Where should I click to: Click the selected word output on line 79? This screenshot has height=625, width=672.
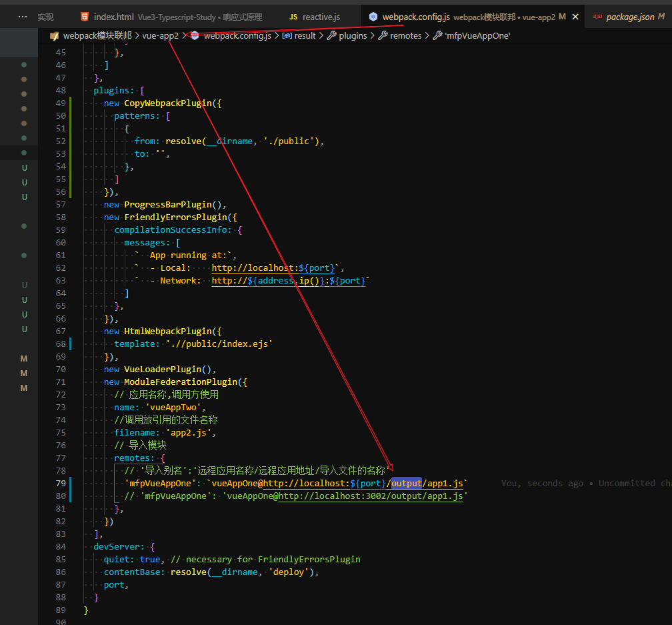point(407,483)
